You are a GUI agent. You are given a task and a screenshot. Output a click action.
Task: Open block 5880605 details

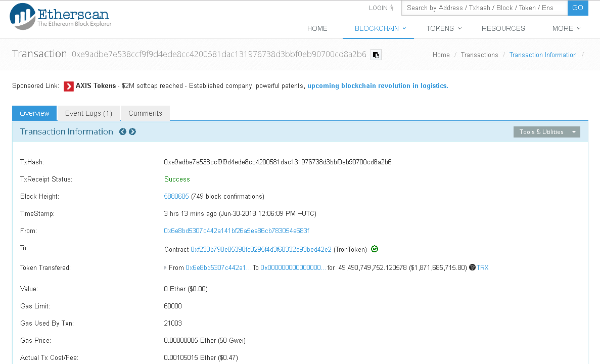pos(176,196)
